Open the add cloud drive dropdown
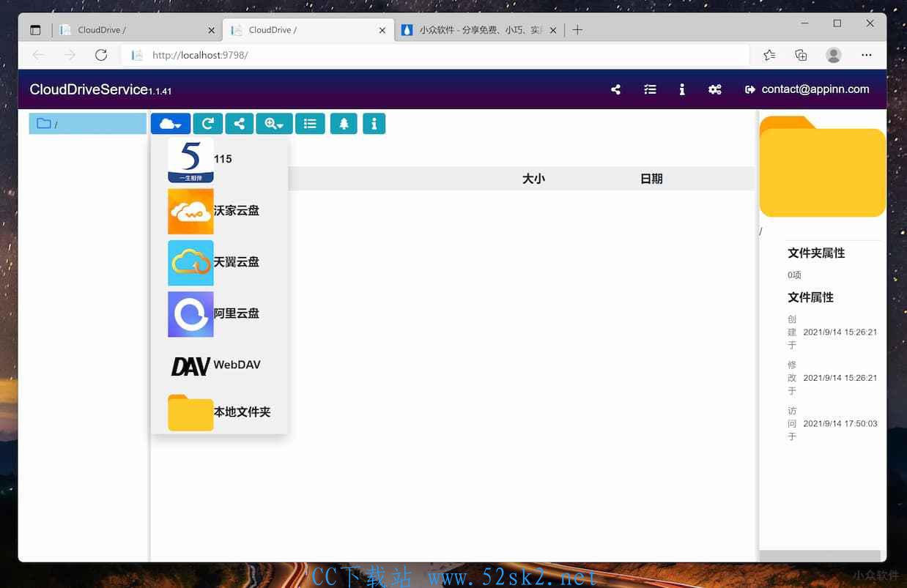The width and height of the screenshot is (907, 588). [171, 124]
